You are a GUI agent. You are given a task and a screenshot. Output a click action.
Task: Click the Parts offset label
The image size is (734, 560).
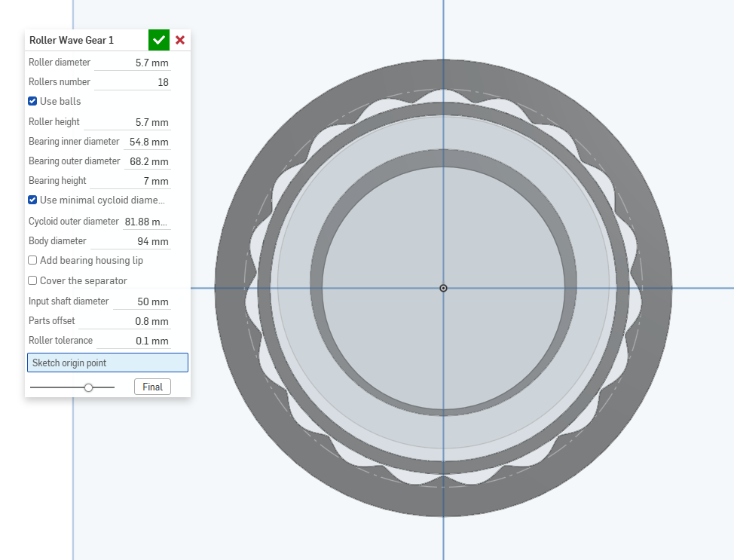[x=51, y=321]
